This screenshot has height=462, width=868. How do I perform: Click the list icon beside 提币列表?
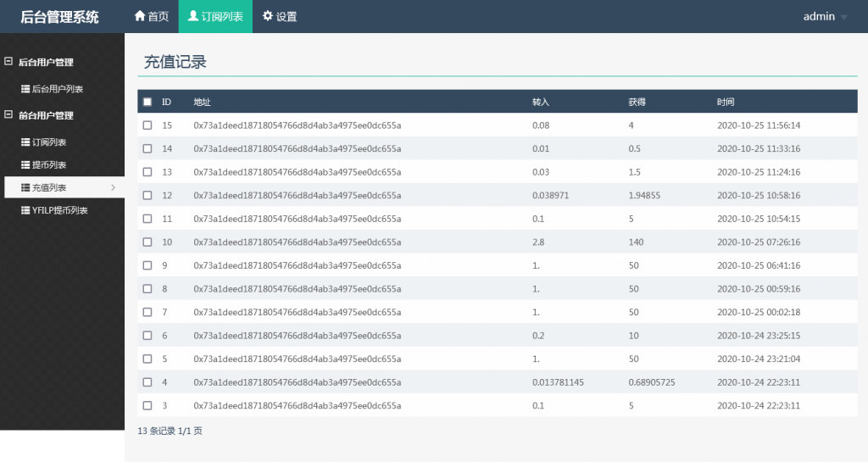(25, 165)
